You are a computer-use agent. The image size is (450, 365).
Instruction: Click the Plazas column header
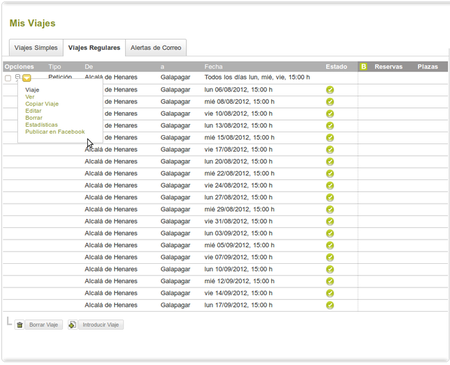point(428,67)
